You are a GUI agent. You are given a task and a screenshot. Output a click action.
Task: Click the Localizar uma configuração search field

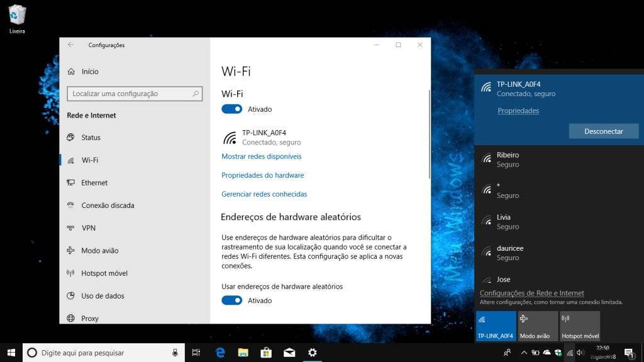135,94
